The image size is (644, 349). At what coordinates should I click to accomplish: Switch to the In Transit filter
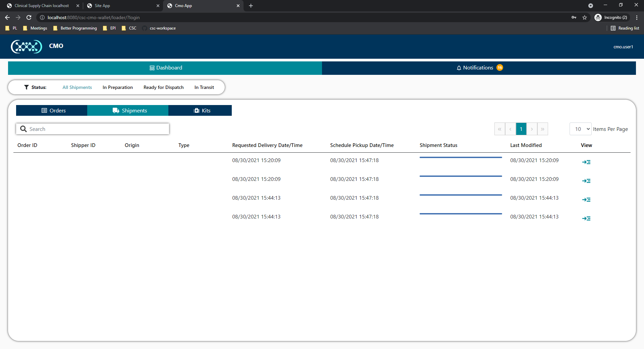[x=204, y=87]
